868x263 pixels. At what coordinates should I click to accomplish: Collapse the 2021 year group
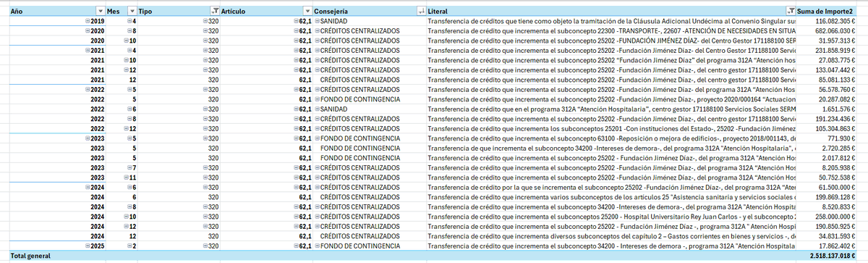pyautogui.click(x=87, y=51)
